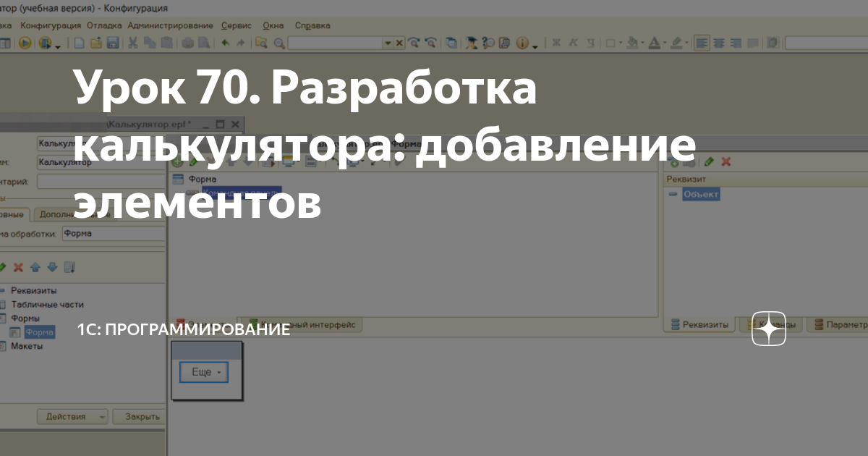Cut selection with the scissors icon

tap(132, 43)
